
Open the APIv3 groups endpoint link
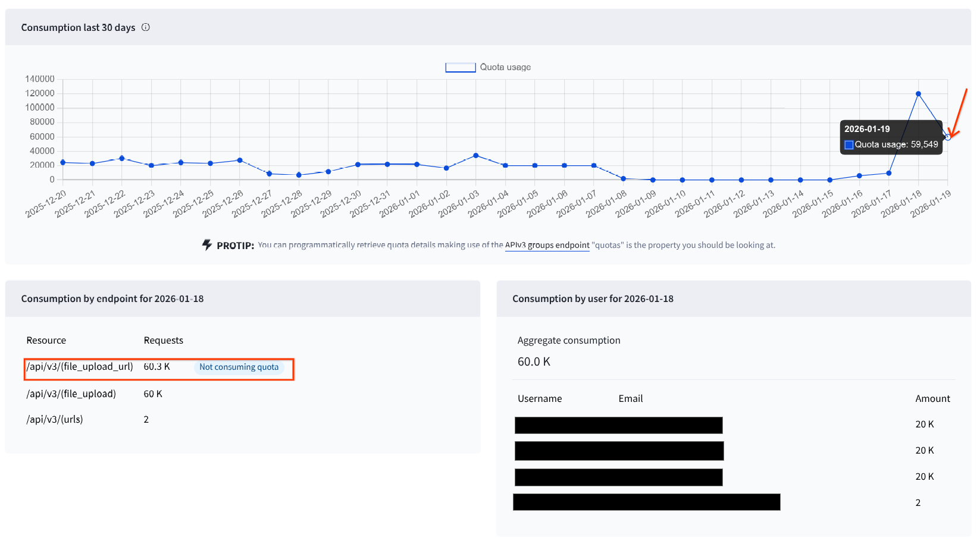pos(547,245)
